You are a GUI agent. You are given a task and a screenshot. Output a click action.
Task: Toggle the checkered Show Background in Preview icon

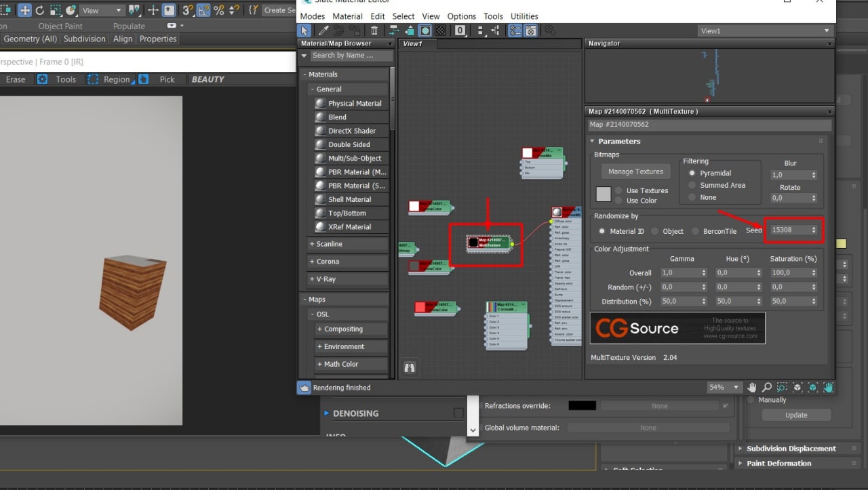tap(441, 30)
